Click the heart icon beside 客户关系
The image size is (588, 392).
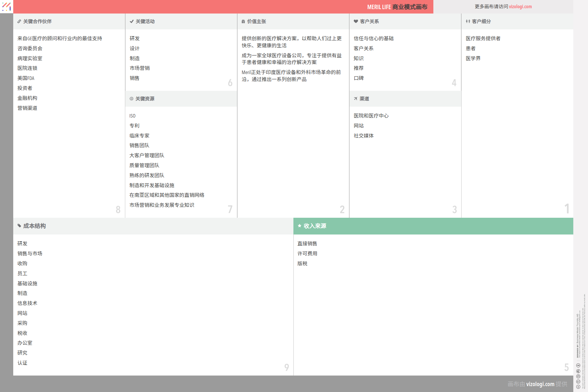pos(356,21)
